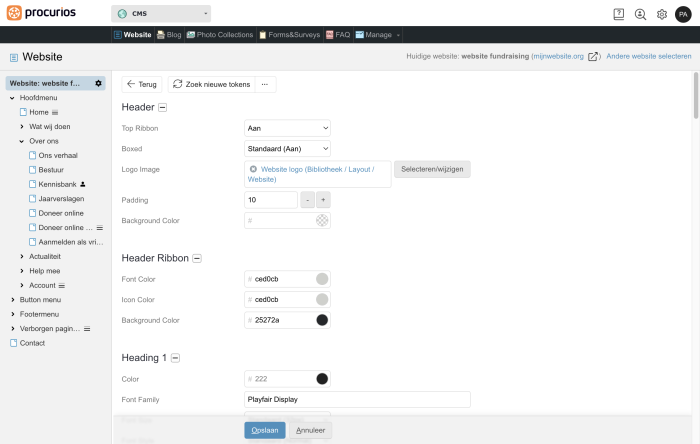This screenshot has width=700, height=444.
Task: Open the Photo Collections tab
Action: pyautogui.click(x=220, y=35)
